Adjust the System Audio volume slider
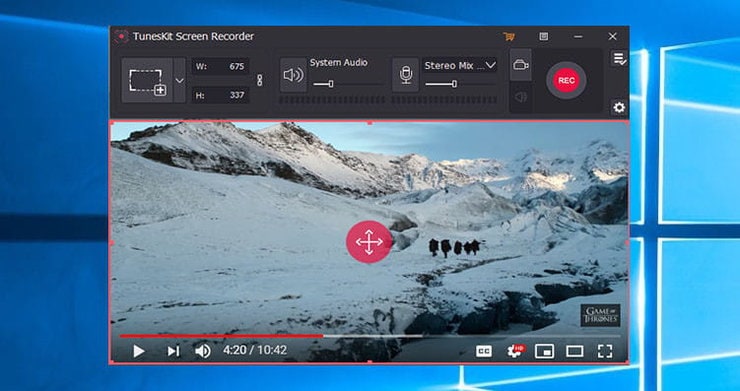The width and height of the screenshot is (740, 391). (349, 84)
